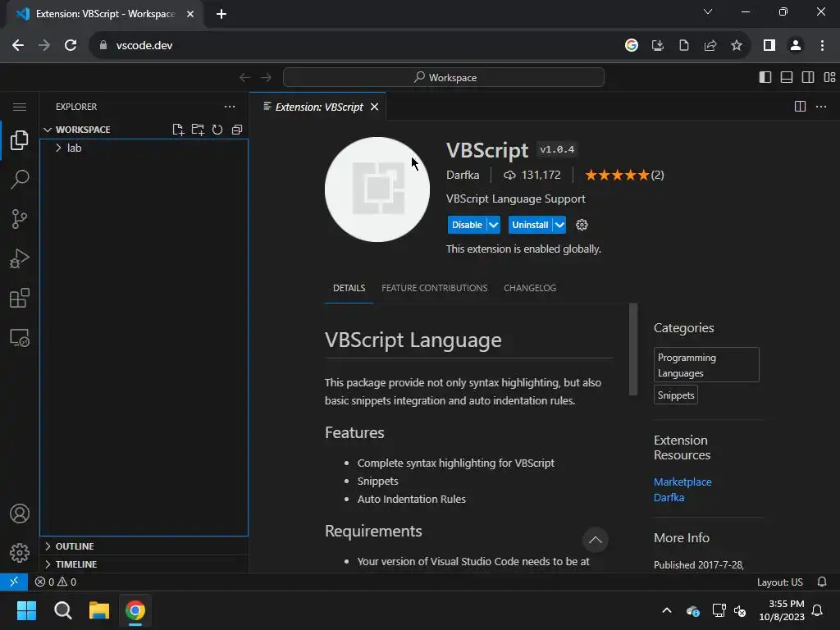Open the Accounts menu icon
Screen dimensions: 840x630
click(20, 514)
